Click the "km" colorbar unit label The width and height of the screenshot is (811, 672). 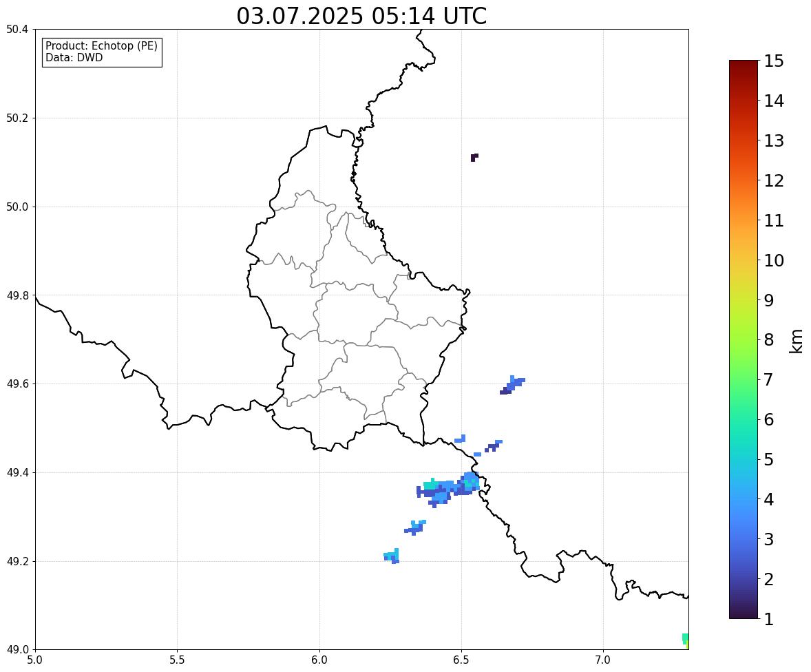(x=797, y=341)
